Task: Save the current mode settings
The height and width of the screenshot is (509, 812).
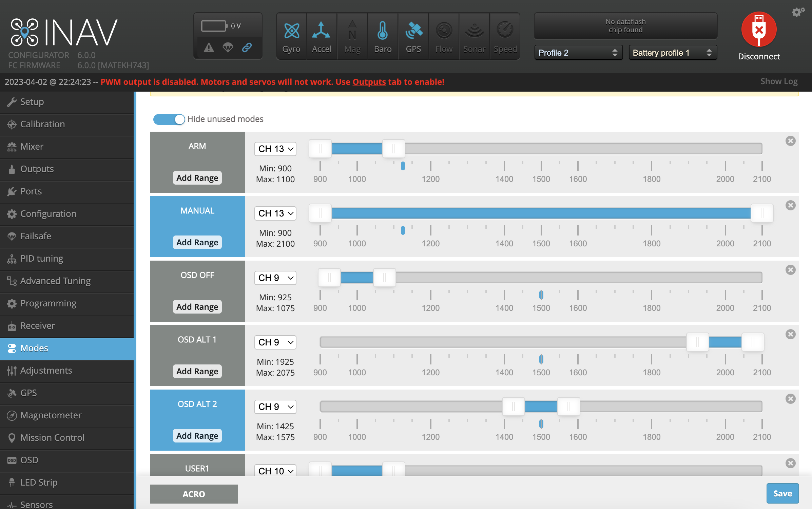Action: point(782,493)
